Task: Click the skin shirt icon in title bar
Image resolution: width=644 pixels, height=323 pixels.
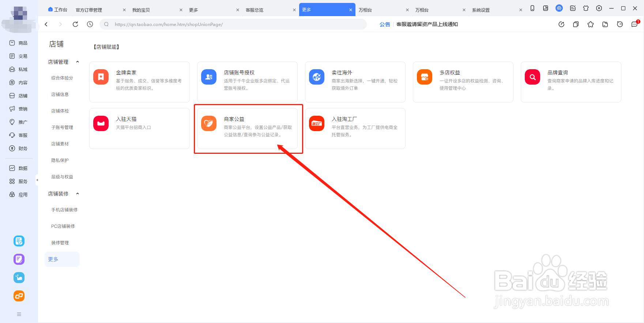Action: 586,8
